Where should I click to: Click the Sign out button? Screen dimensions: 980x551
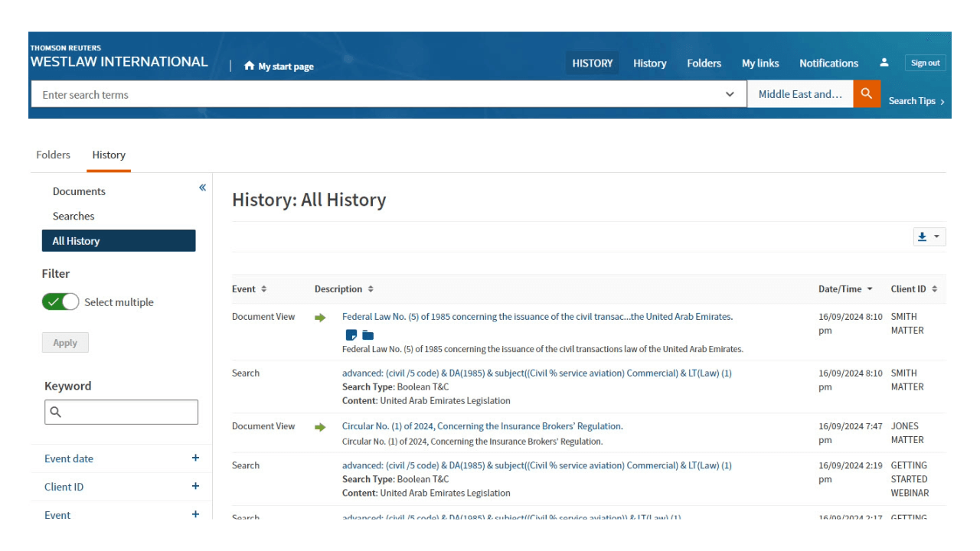click(925, 63)
